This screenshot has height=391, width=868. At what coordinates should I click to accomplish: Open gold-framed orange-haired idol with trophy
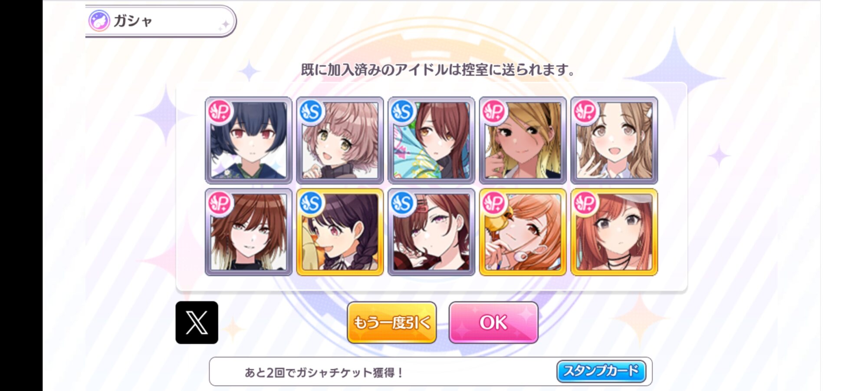click(x=523, y=232)
